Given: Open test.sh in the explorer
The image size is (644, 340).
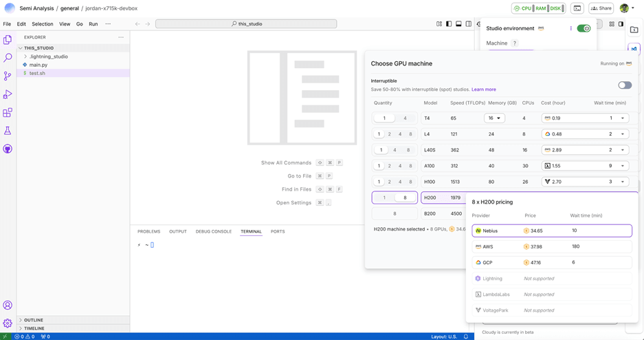Looking at the screenshot, I should point(37,73).
